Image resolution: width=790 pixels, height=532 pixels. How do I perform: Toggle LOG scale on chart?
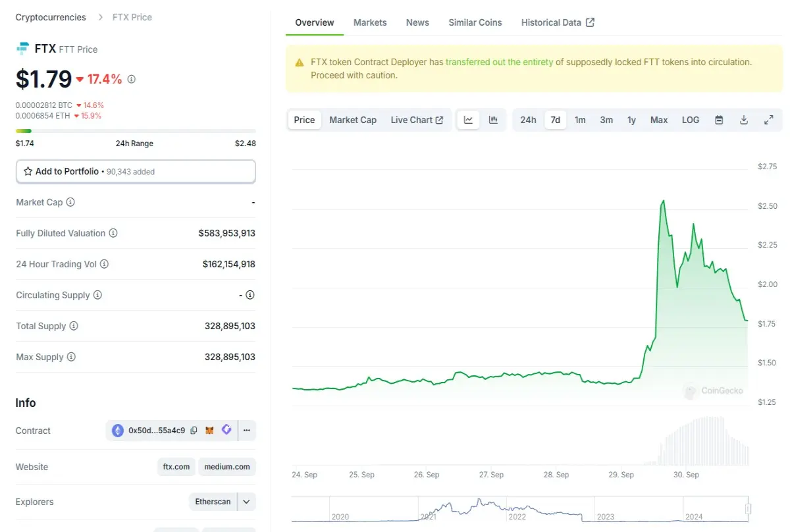click(691, 120)
